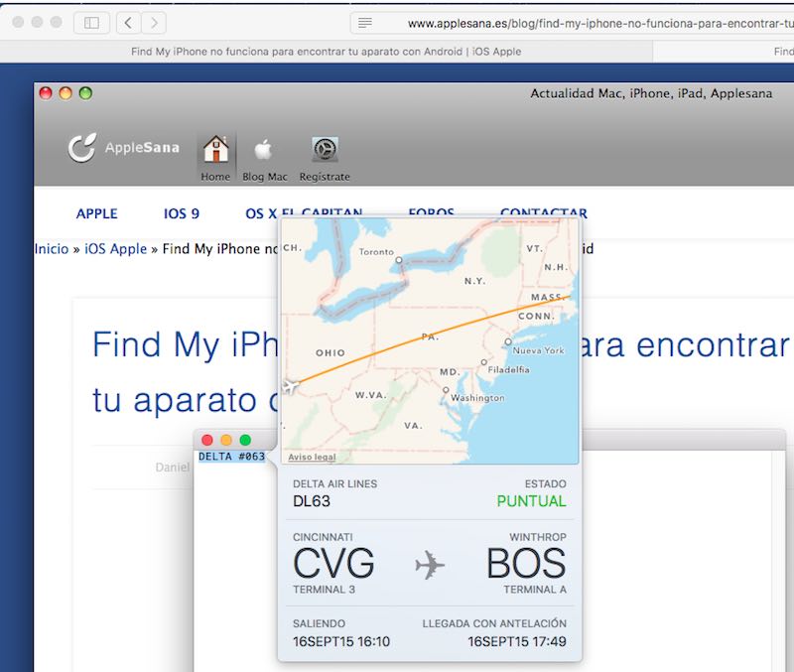Zoom the text note window green button
The width and height of the screenshot is (794, 672).
click(x=245, y=440)
